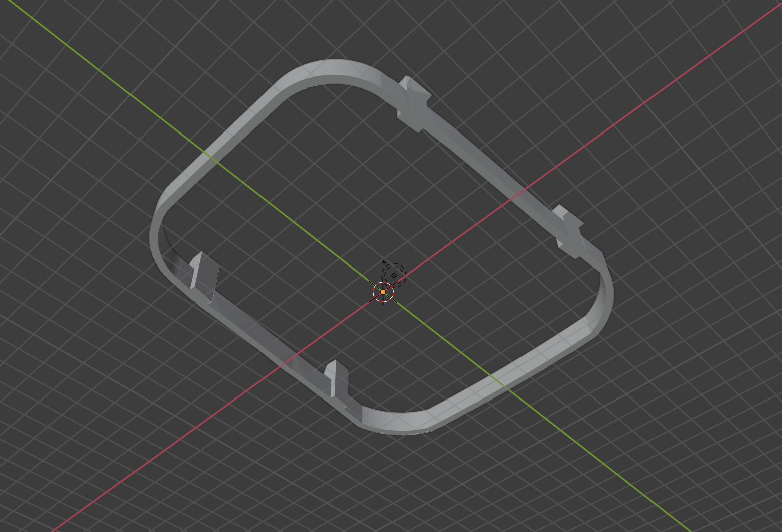Viewport: 782px width, 532px height.
Task: Select the light's diamond center marker
Action: 394,275
